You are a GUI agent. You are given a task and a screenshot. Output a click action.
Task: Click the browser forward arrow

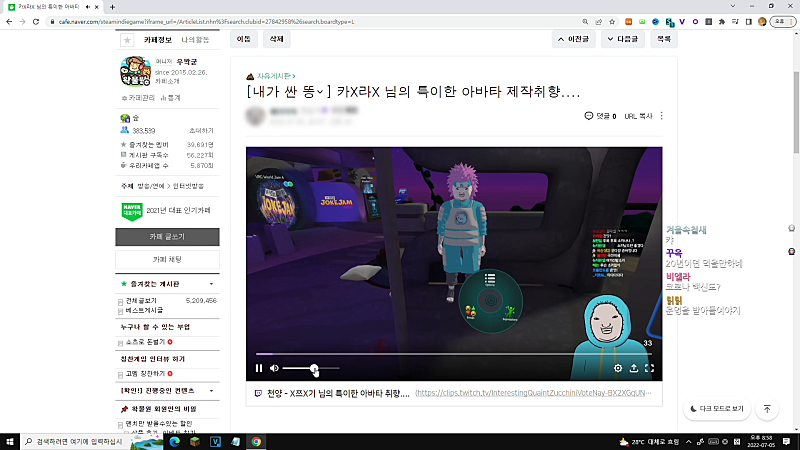click(22, 21)
